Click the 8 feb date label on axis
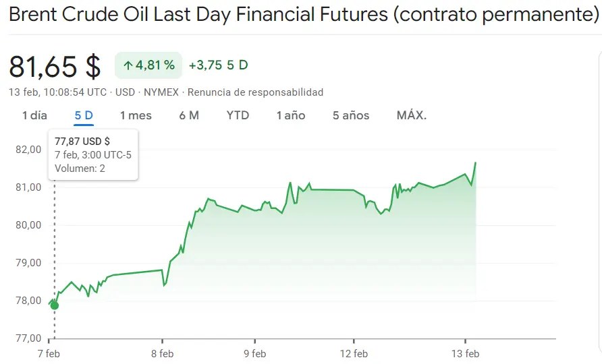This screenshot has height=364, width=602. pyautogui.click(x=162, y=353)
